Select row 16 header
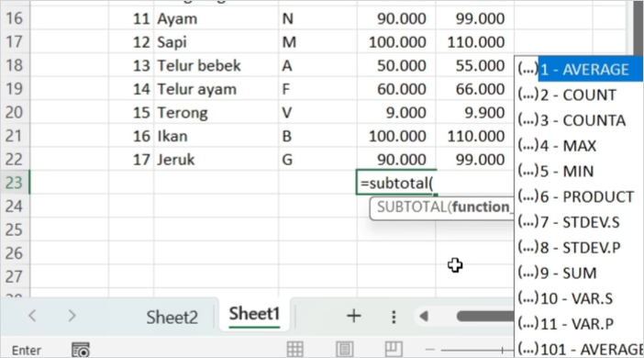Screen dimensions: 644x358 (15, 18)
